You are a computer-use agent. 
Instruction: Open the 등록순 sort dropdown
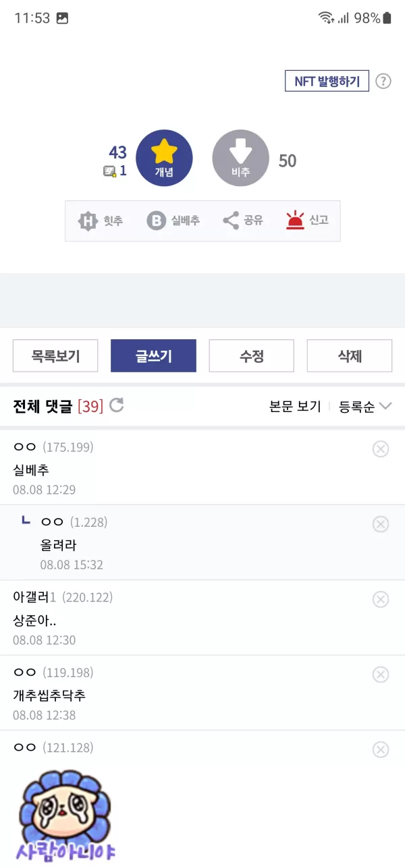tap(365, 407)
